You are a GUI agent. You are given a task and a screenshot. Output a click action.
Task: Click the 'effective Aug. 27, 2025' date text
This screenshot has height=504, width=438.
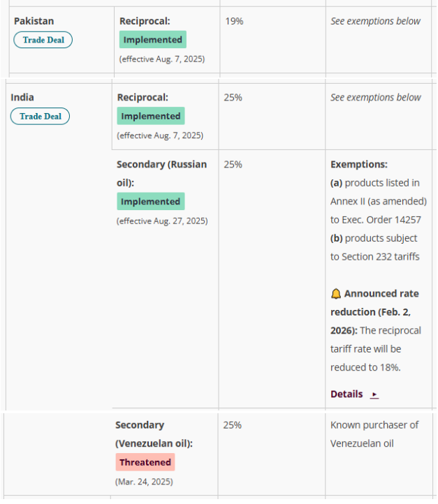pyautogui.click(x=162, y=221)
